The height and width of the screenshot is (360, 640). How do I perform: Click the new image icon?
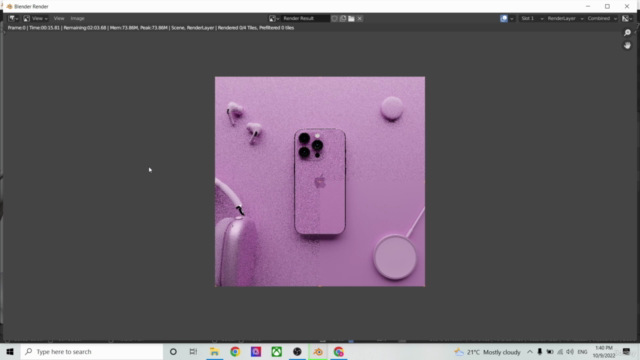pos(343,18)
